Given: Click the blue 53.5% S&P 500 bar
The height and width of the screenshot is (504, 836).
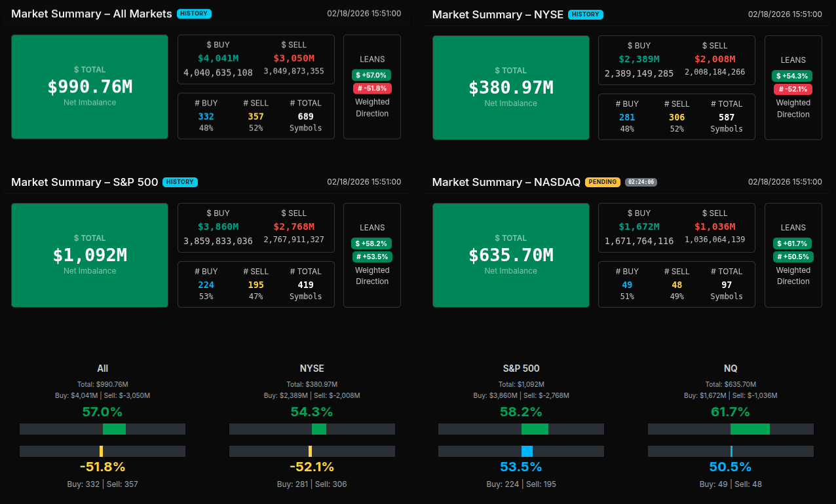Looking at the screenshot, I should coord(527,452).
